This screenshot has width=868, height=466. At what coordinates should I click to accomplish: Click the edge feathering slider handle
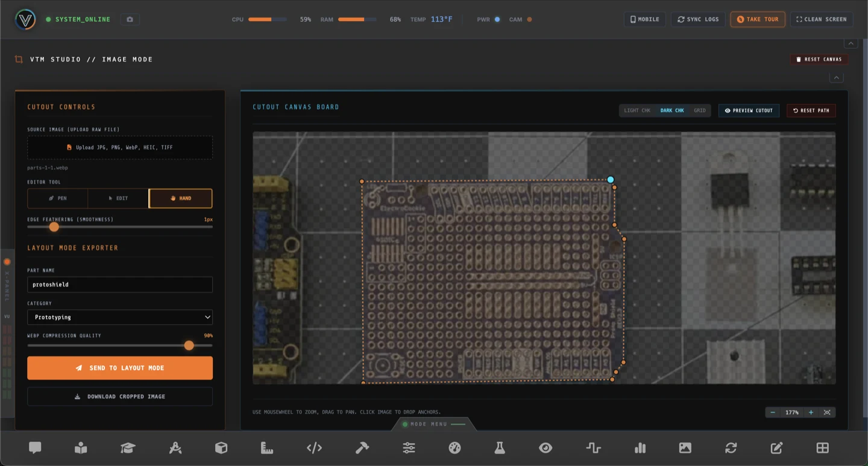54,227
